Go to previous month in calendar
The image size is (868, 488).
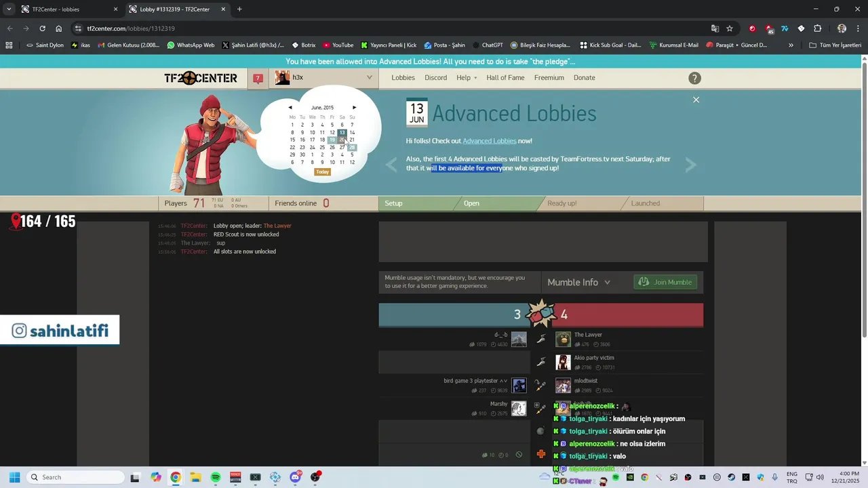pyautogui.click(x=290, y=107)
